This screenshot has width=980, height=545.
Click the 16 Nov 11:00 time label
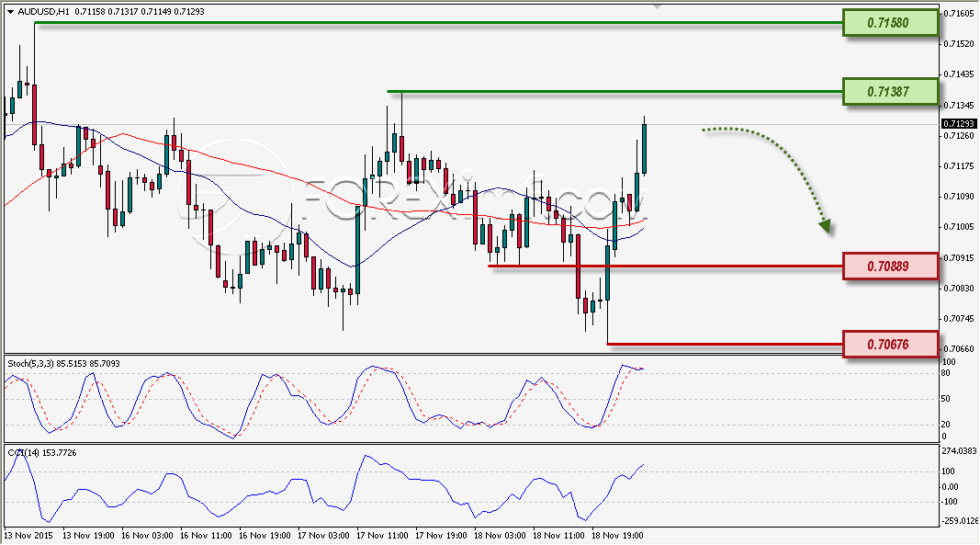[x=206, y=536]
